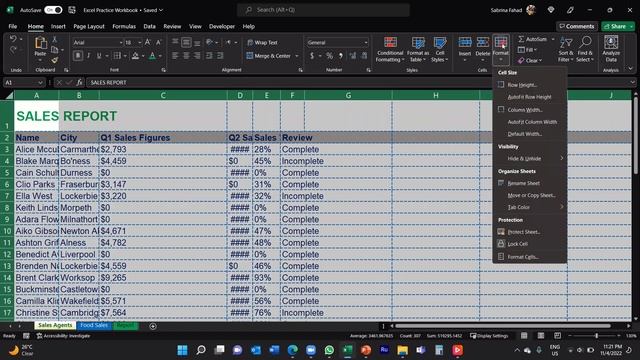Screen dimensions: 640x360
Task: Open Cell Styles gallery
Action: point(440,49)
